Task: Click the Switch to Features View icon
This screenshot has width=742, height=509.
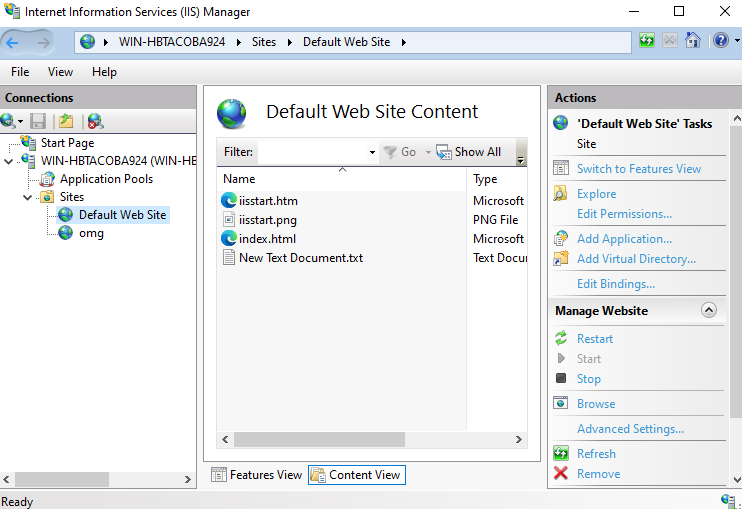Action: (561, 168)
